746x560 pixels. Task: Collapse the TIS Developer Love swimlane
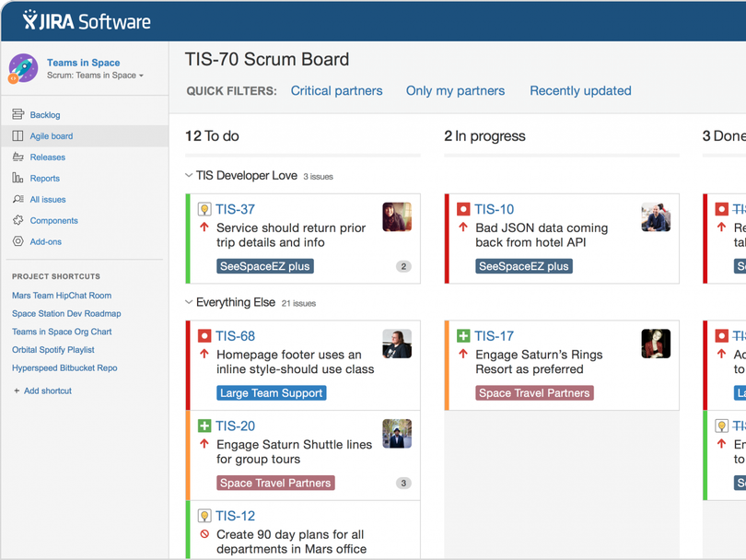click(x=189, y=175)
